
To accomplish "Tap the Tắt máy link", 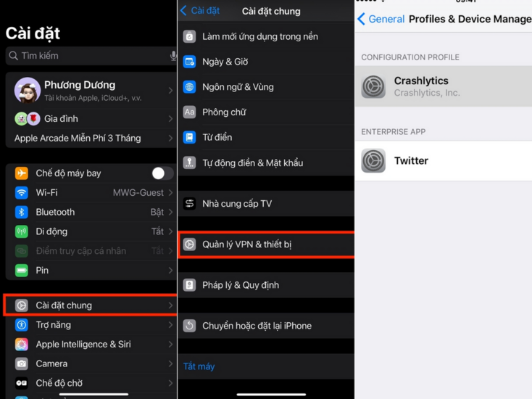I will pyautogui.click(x=199, y=366).
